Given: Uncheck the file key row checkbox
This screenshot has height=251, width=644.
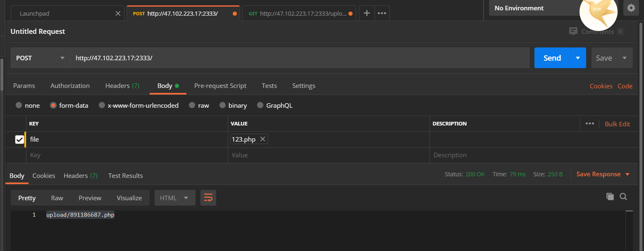Looking at the screenshot, I should coord(19,140).
